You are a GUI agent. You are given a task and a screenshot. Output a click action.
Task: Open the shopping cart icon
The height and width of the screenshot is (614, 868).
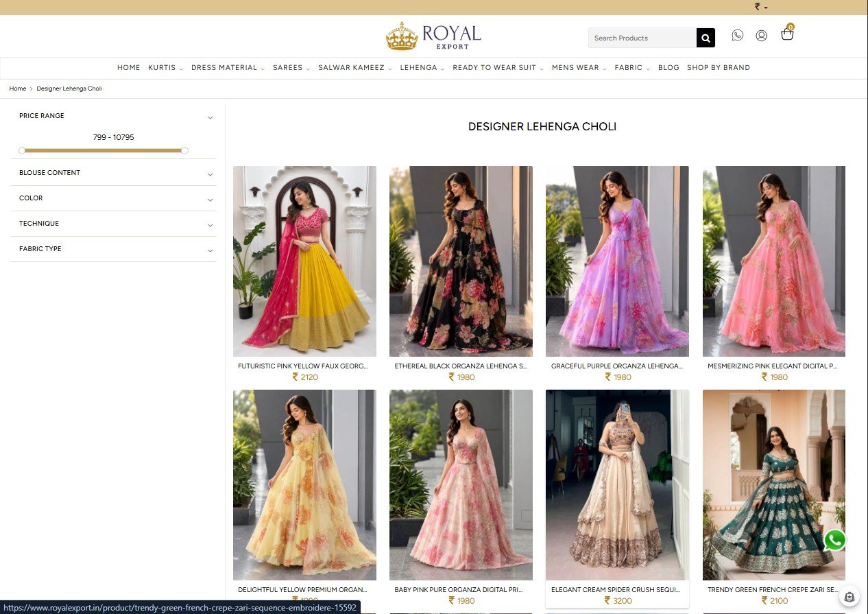coord(787,34)
